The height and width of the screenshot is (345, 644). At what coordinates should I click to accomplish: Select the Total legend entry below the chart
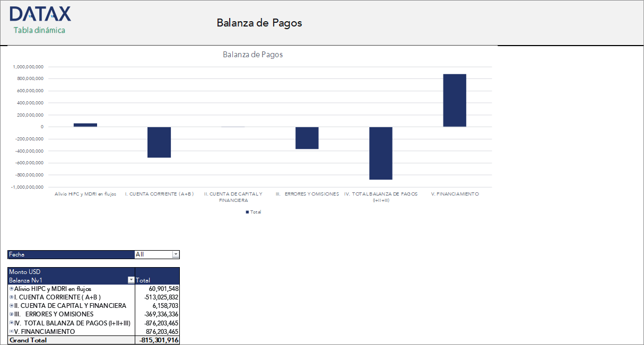[254, 212]
